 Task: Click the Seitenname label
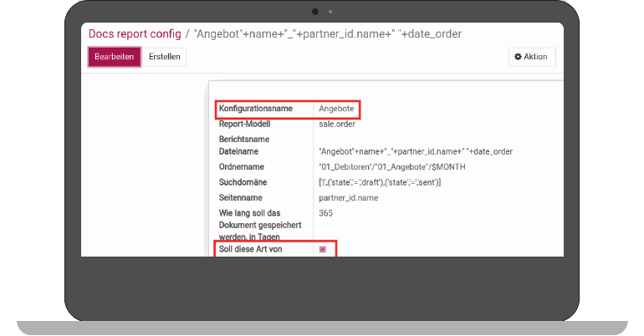(x=242, y=198)
